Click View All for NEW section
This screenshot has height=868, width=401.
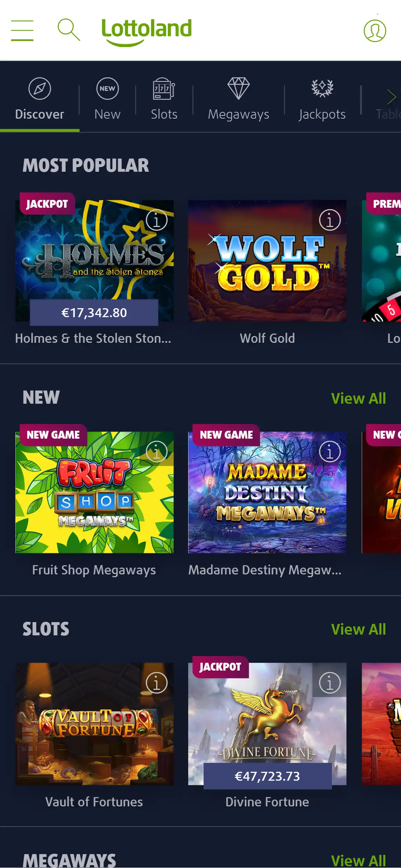[358, 398]
